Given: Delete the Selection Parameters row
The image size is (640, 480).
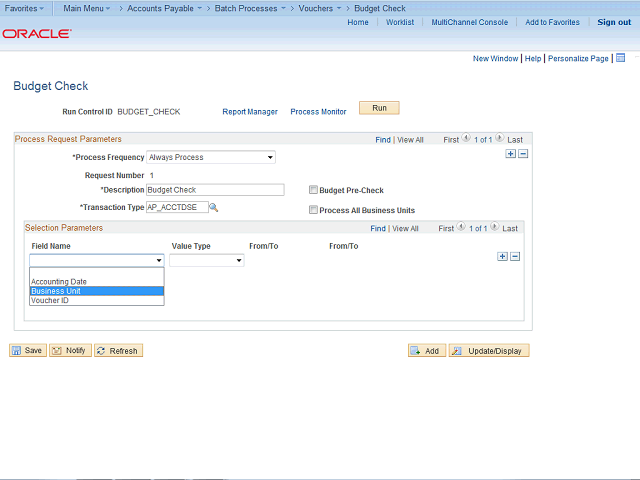Looking at the screenshot, I should point(515,257).
